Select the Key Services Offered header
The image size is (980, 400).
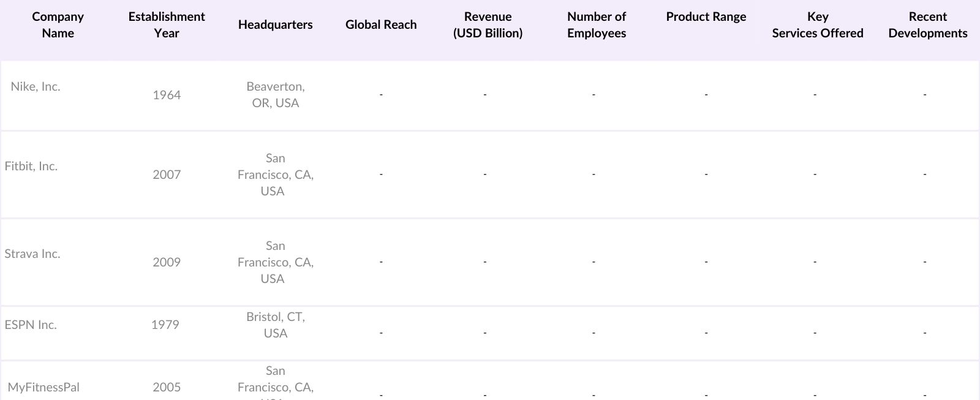pyautogui.click(x=818, y=25)
